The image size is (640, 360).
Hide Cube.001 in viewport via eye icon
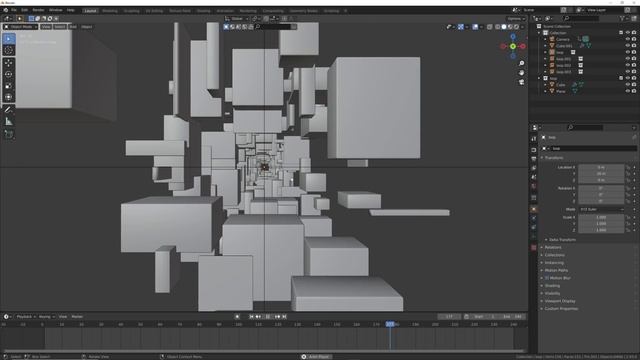[628, 46]
